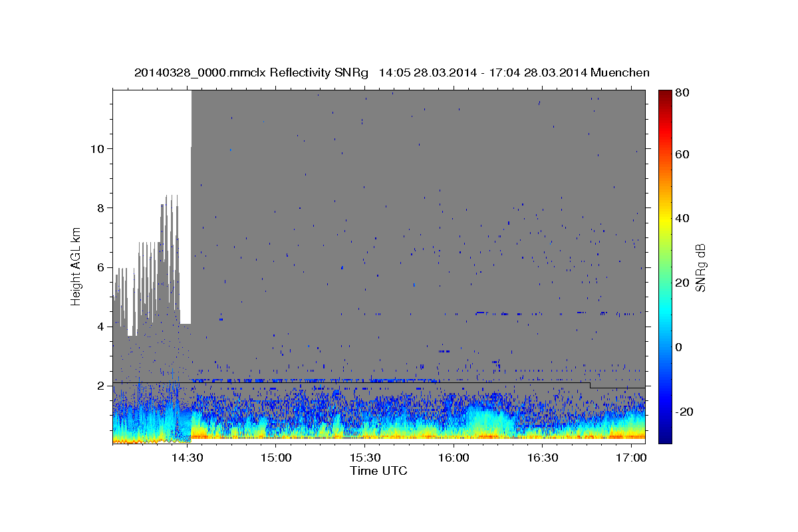Click the 15:30 time tick label
Viewport: 798px width, 532px height.
pyautogui.click(x=364, y=458)
